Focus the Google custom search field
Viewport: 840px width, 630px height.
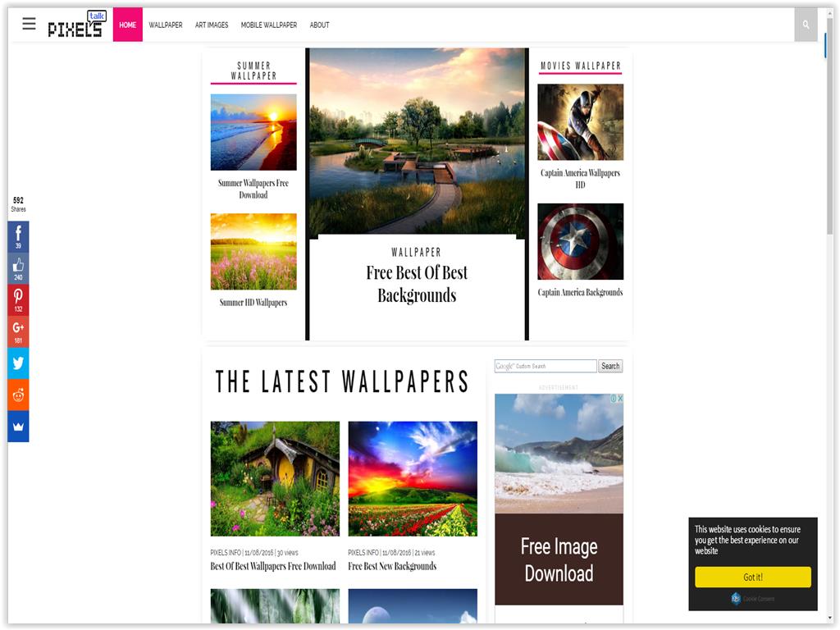tap(546, 366)
